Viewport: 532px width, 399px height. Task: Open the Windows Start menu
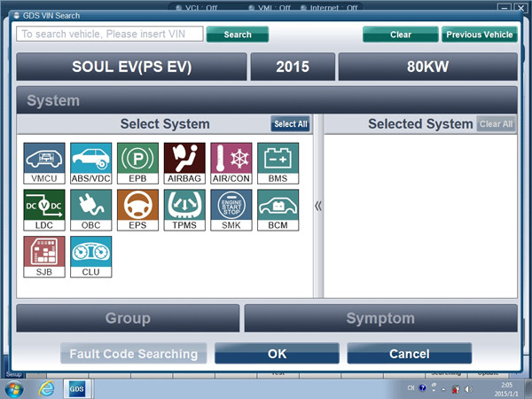13,389
